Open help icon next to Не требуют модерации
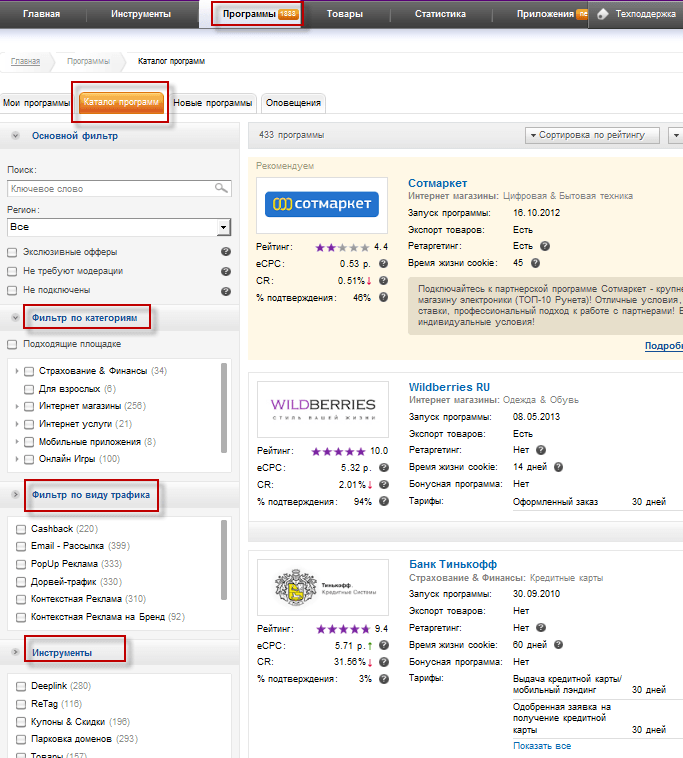 226,271
